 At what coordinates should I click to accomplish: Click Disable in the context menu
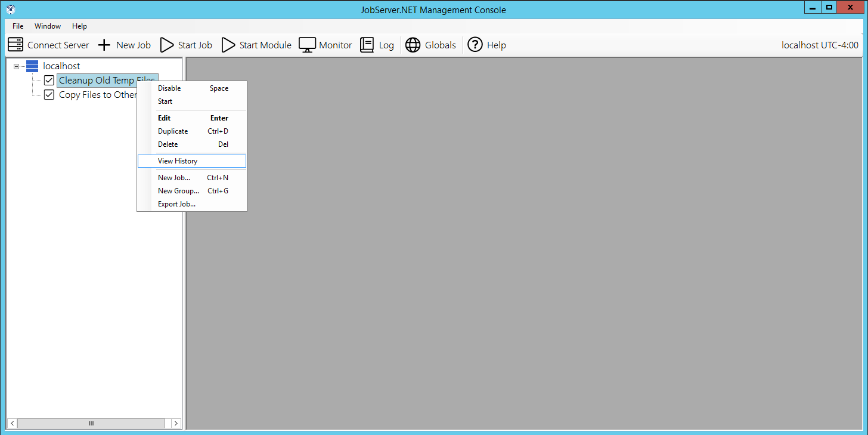[x=169, y=88]
